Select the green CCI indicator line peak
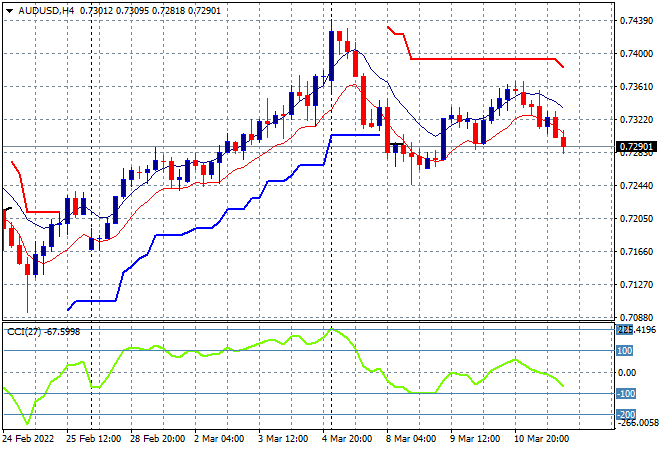 [332, 329]
